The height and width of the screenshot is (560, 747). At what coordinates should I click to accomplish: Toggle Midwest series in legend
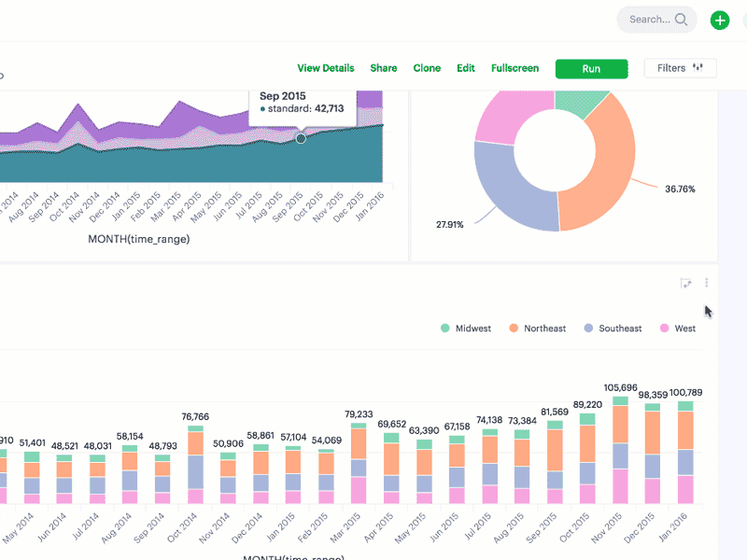point(466,329)
